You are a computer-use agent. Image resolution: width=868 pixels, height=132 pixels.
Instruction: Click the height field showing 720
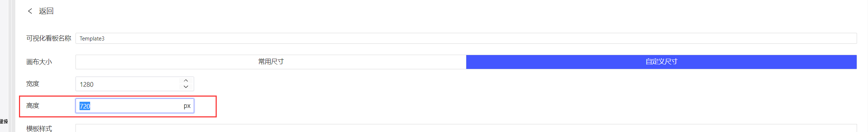tap(135, 106)
